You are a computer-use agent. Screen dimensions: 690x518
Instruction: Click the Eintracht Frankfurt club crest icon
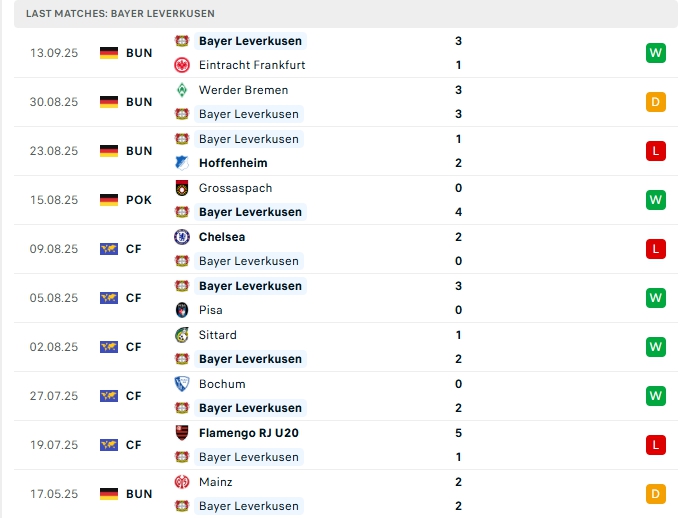(182, 65)
